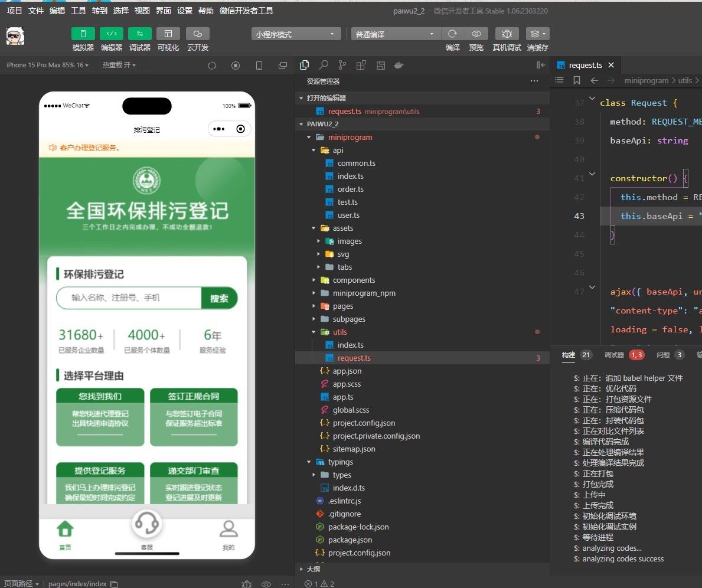Tap the home tab icon in simulator

pyautogui.click(x=66, y=530)
